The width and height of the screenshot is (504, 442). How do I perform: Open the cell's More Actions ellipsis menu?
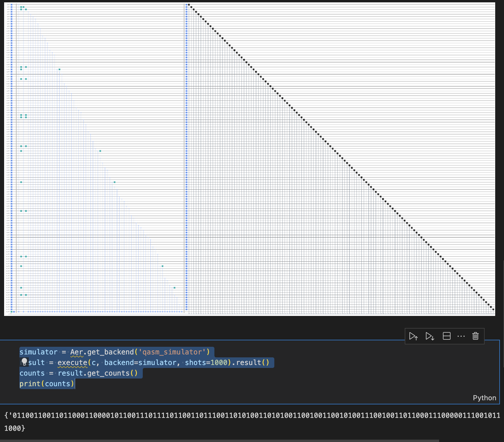pyautogui.click(x=461, y=336)
